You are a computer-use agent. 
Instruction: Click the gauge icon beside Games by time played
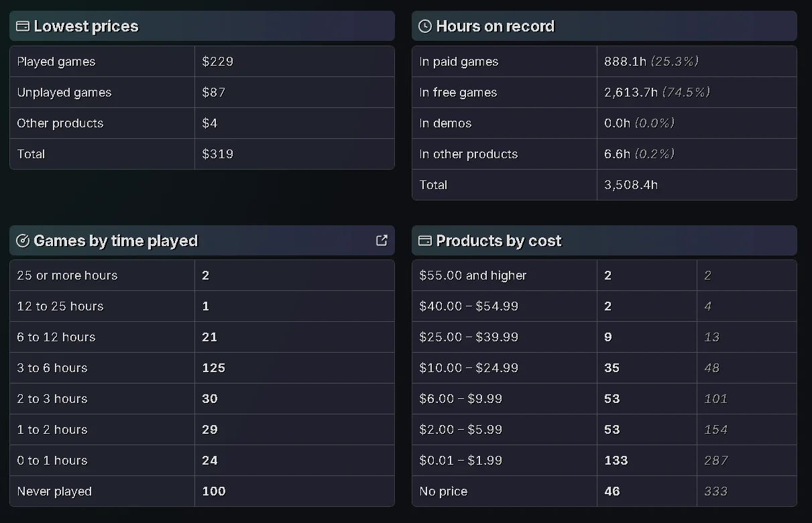click(22, 241)
